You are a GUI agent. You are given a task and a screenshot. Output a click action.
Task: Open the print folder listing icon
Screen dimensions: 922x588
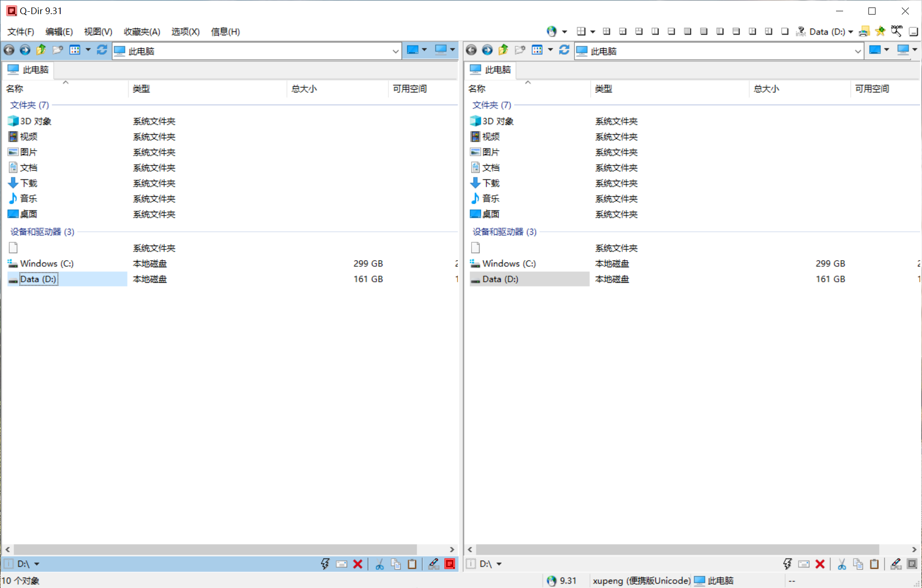[864, 31]
